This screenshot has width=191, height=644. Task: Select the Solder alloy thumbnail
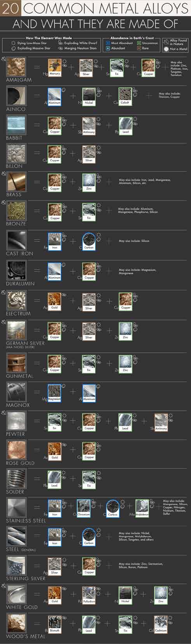tap(16, 479)
